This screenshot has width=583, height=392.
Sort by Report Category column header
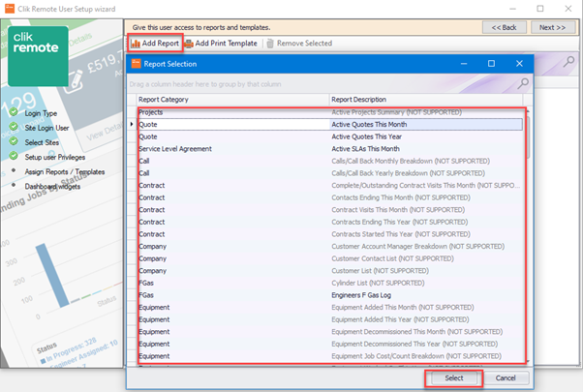tap(232, 100)
